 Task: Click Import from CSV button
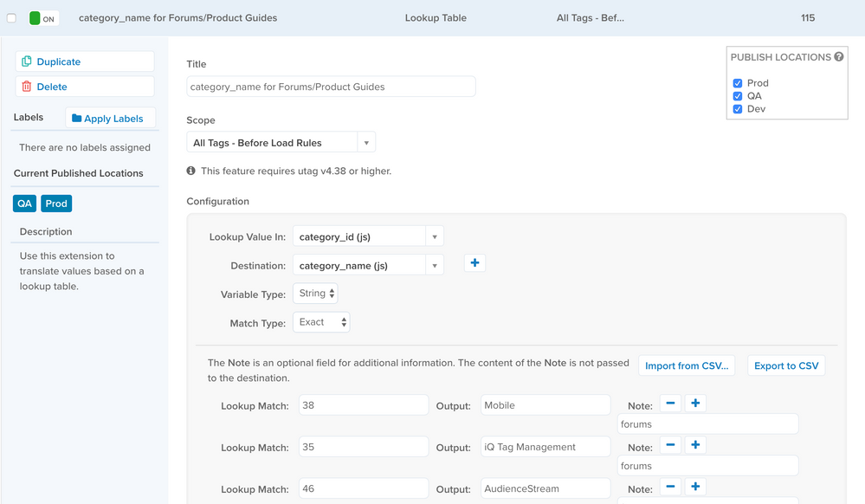point(687,366)
